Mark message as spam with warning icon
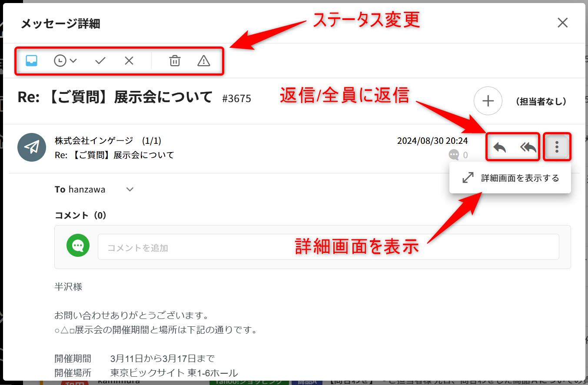Screen dimensions: 588x385 [203, 61]
